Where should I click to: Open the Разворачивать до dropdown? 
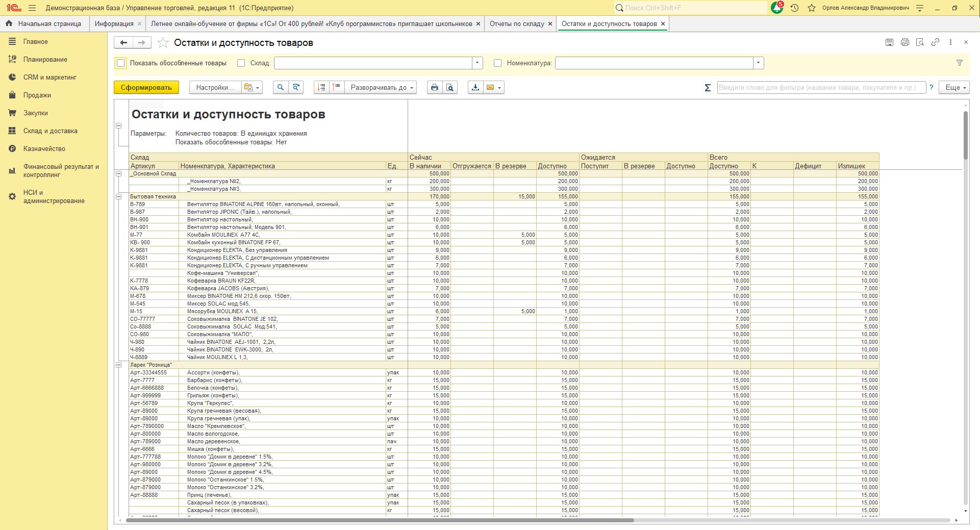coord(381,87)
